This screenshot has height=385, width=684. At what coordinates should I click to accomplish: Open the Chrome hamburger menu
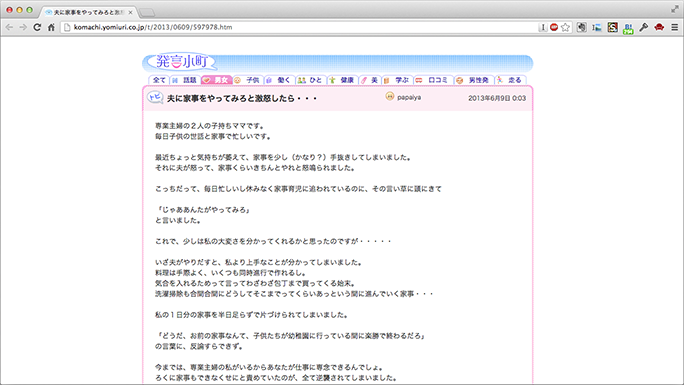[x=674, y=27]
